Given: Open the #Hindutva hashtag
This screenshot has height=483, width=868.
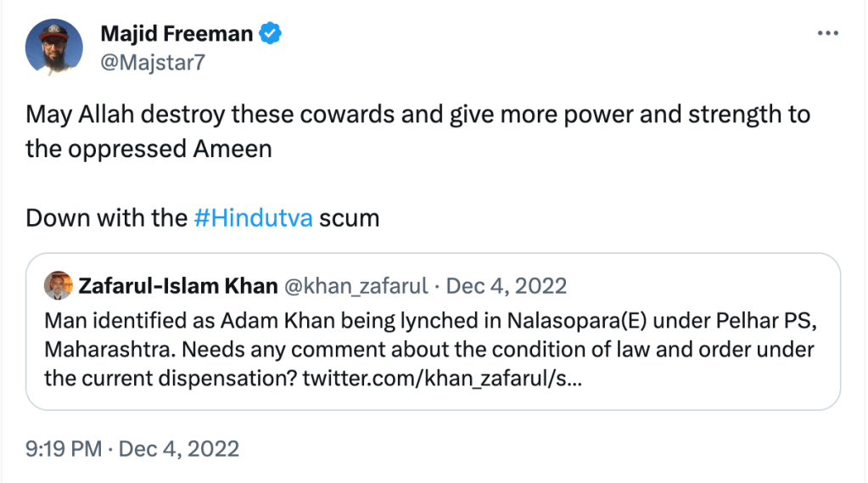Looking at the screenshot, I should 254,217.
